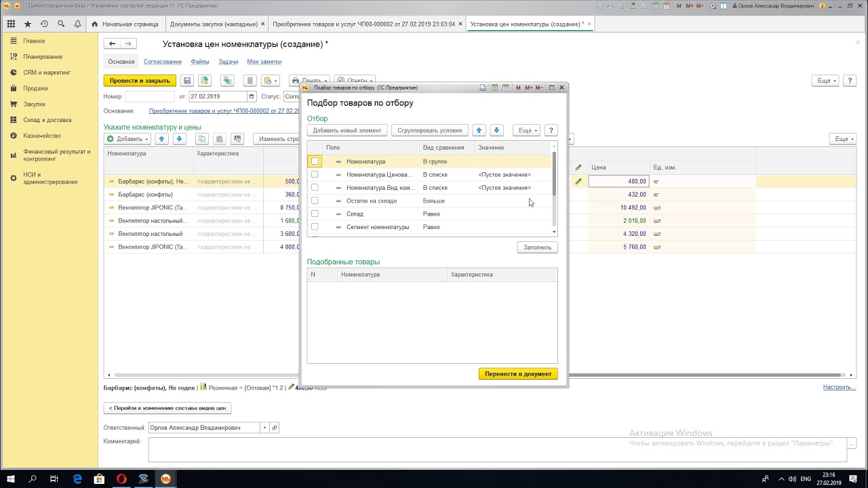
Task: Open the Еще dropdown in the dialog
Action: (526, 130)
